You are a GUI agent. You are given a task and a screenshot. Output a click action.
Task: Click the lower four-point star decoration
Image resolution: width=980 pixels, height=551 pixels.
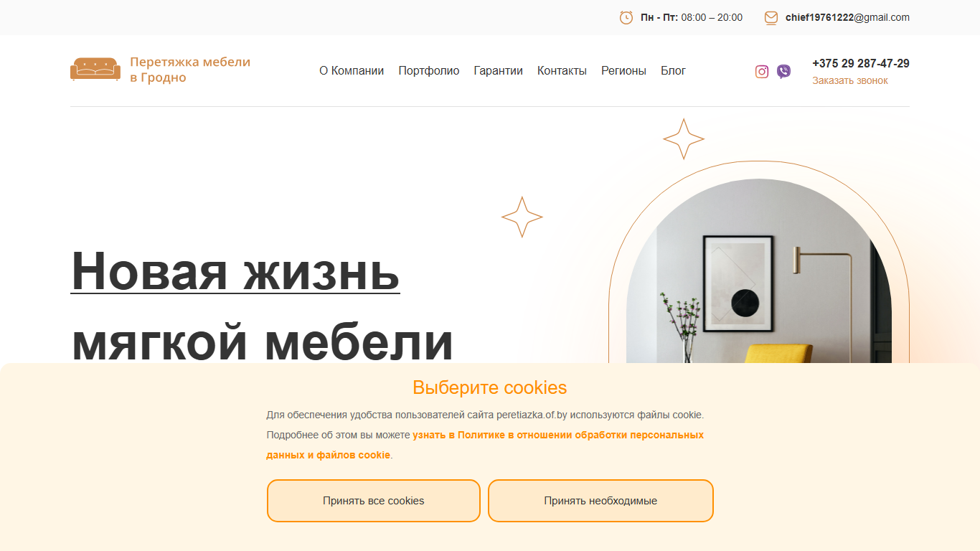click(x=522, y=217)
